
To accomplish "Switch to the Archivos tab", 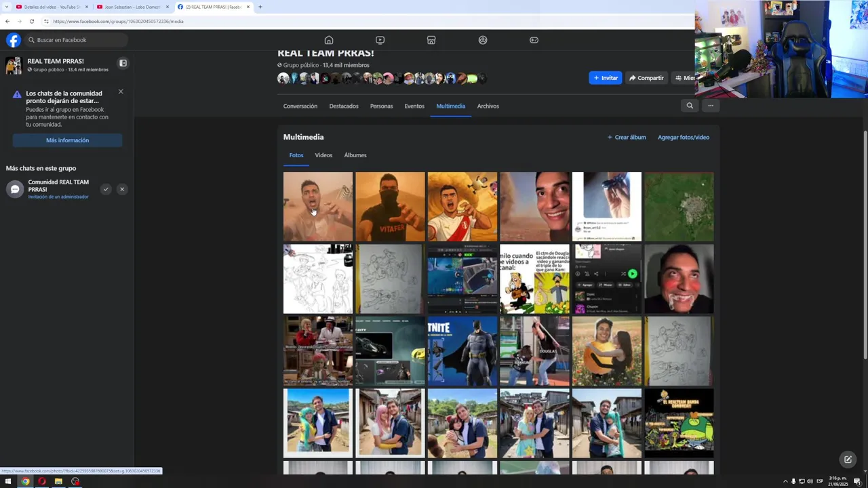I will tap(488, 106).
